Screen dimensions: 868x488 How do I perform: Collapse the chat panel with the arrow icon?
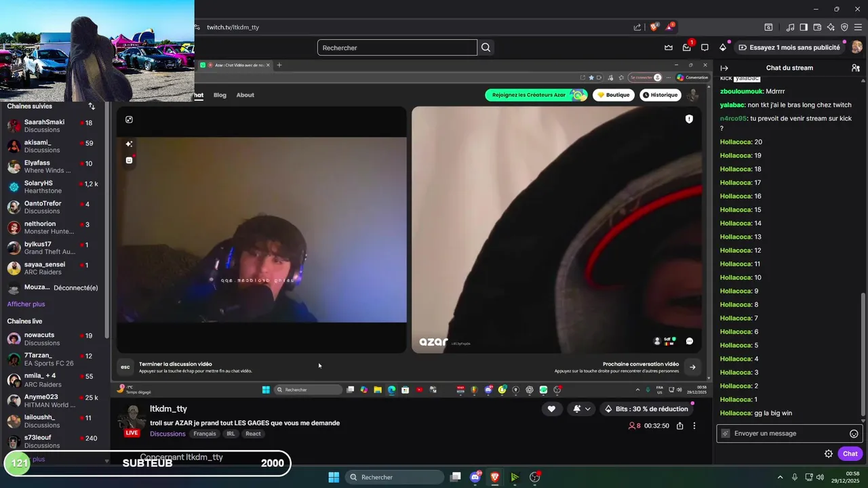[724, 68]
